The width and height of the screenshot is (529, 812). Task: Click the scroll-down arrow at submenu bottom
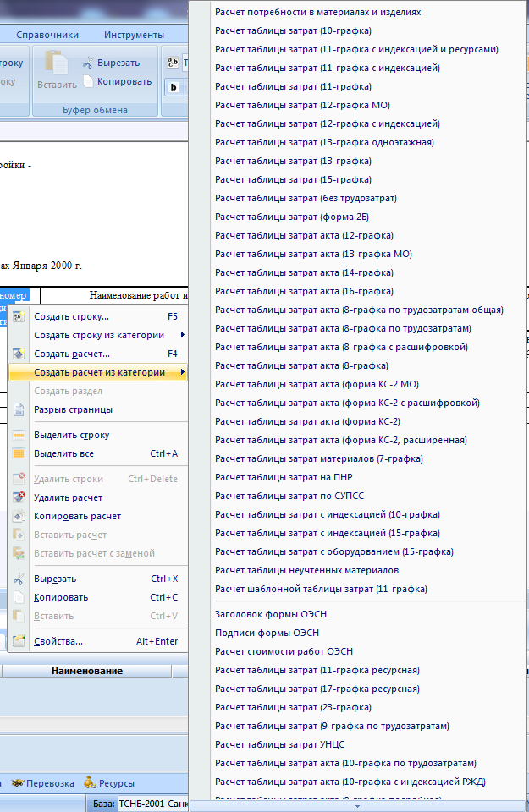[357, 806]
